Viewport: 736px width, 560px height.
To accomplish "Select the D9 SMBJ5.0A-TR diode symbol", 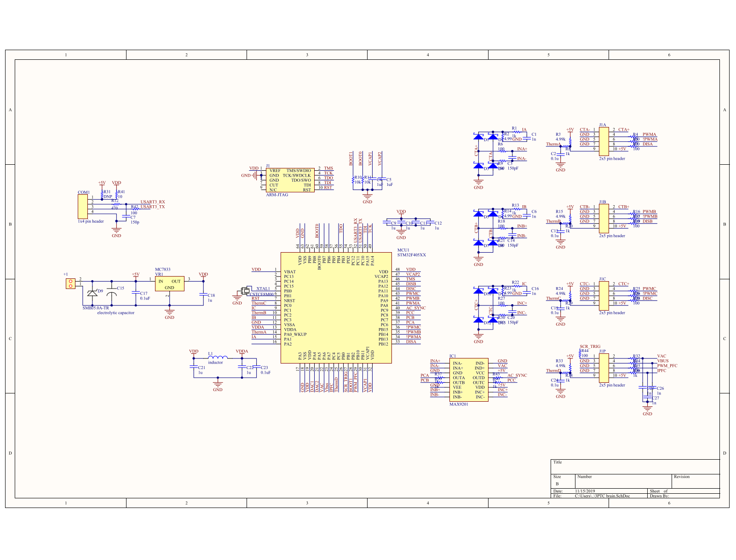I will [x=92, y=293].
